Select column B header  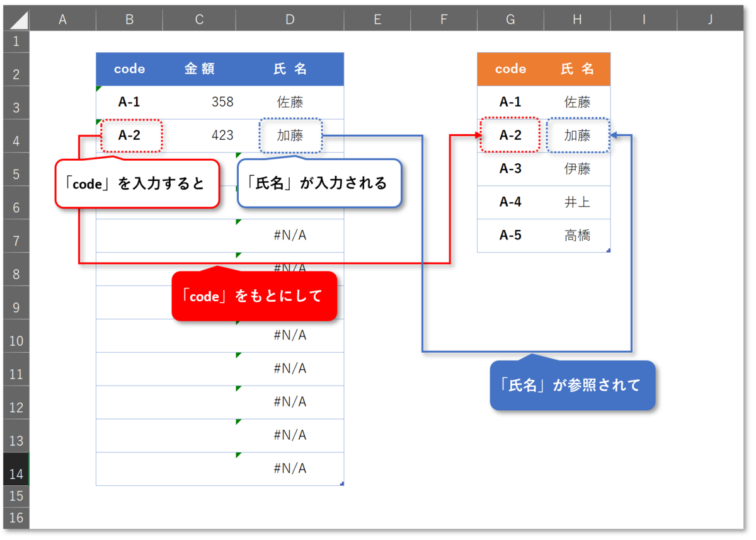129,20
